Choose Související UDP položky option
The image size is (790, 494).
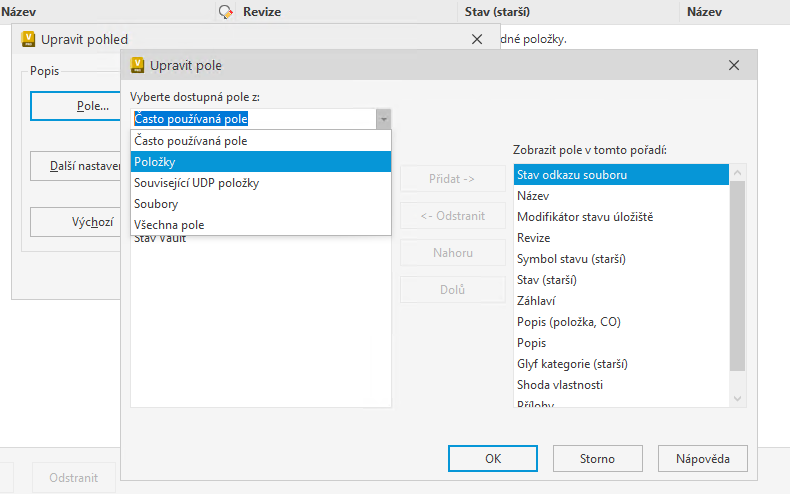tap(260, 183)
